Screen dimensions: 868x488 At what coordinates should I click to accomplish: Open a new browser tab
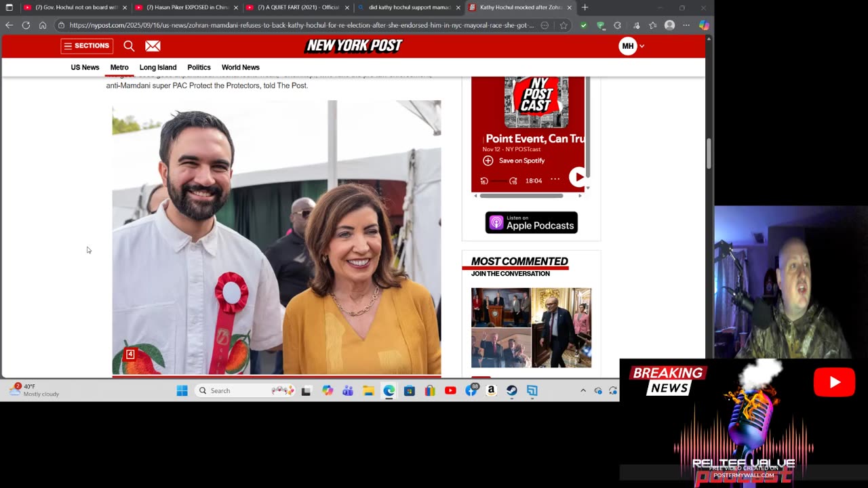(x=585, y=7)
